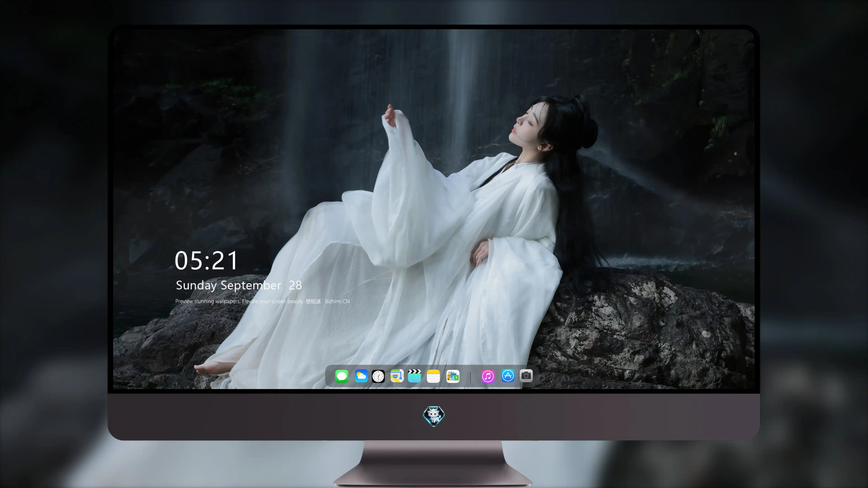
Task: Launch the Maps app from the dock
Action: [397, 376]
